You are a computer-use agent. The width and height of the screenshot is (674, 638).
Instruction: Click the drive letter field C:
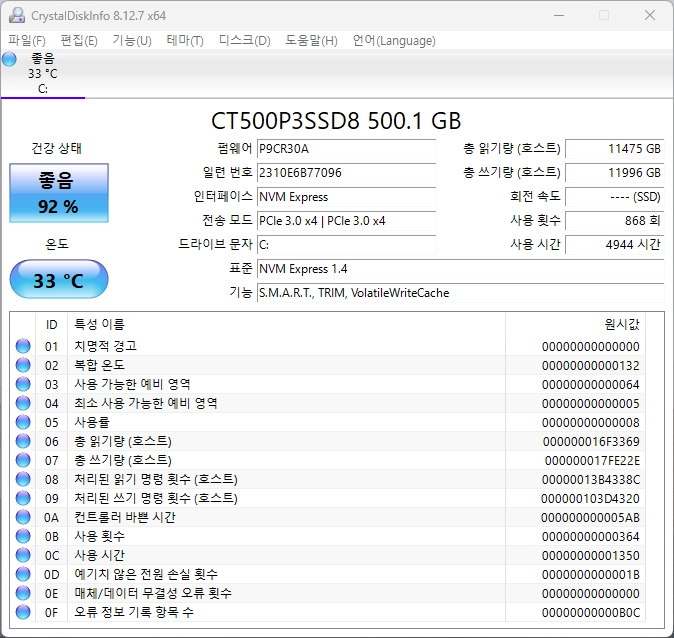tap(346, 245)
